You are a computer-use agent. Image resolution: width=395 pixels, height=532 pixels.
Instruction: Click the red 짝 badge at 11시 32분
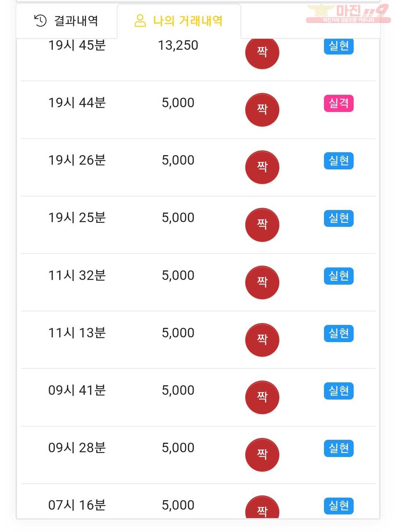click(262, 282)
